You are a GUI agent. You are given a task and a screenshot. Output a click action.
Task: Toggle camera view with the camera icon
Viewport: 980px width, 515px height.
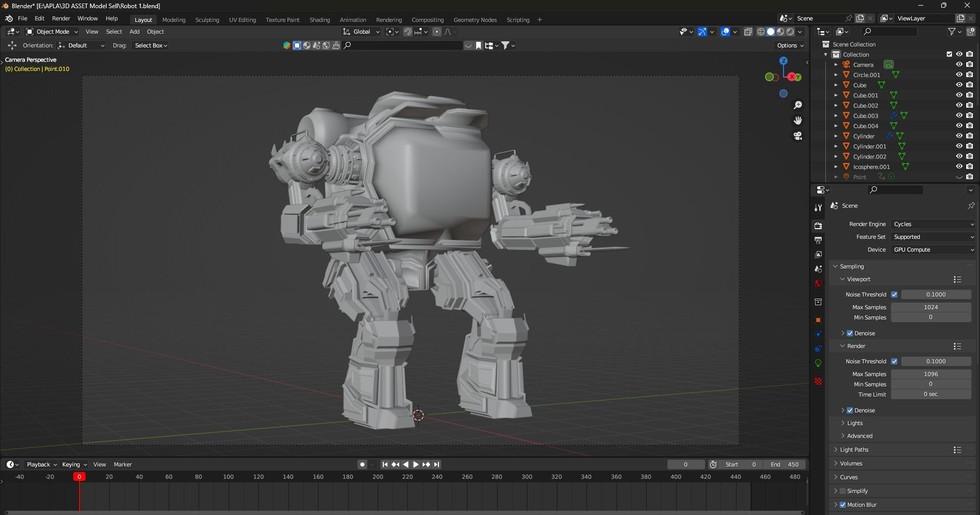[x=798, y=136]
